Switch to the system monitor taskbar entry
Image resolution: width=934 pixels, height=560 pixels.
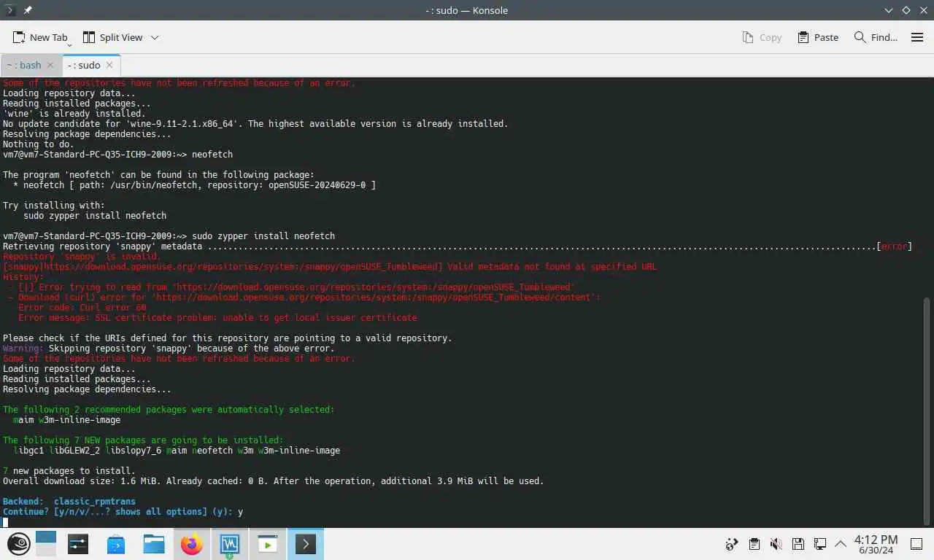pyautogui.click(x=230, y=544)
